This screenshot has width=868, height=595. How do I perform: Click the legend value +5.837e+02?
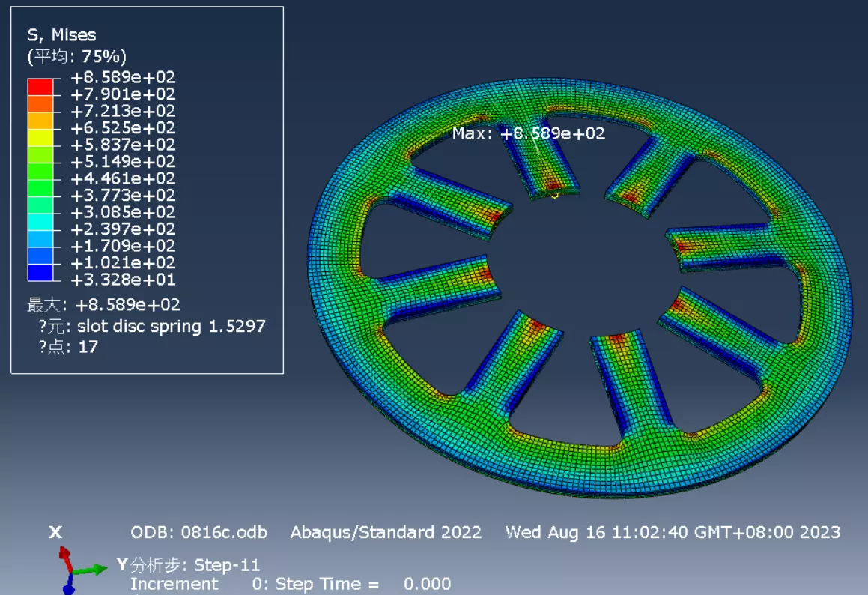[x=123, y=145]
